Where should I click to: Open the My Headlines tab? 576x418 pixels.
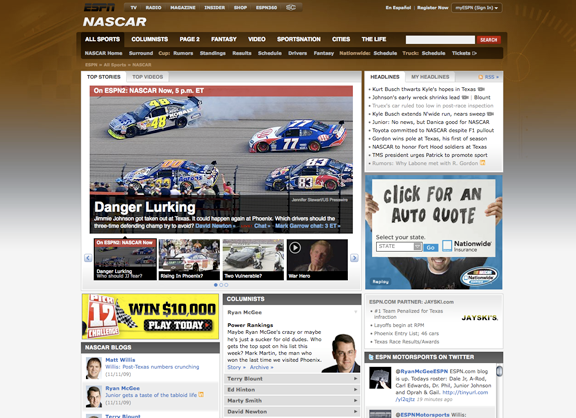pyautogui.click(x=430, y=77)
